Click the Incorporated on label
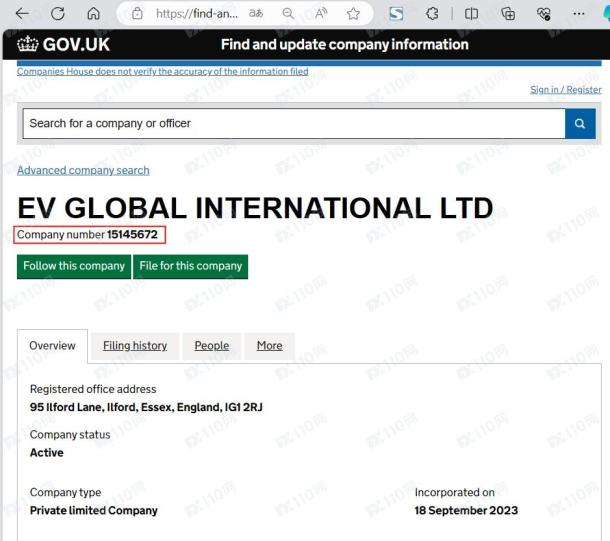 (x=455, y=492)
